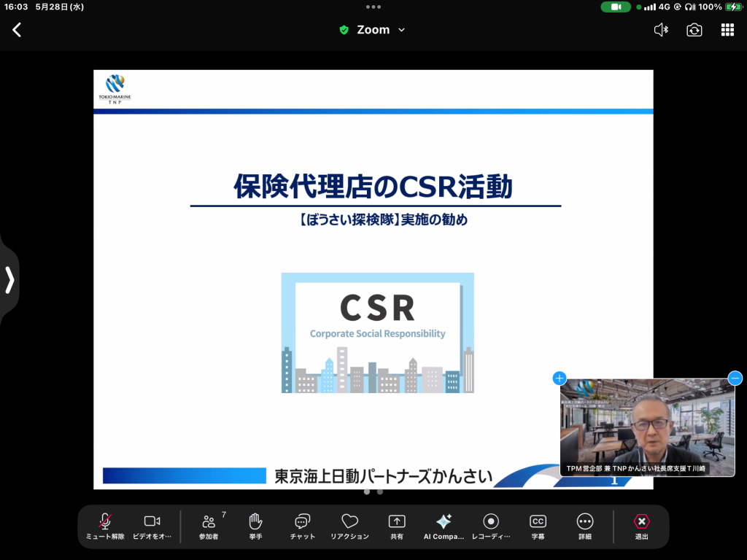This screenshot has width=747, height=560.
Task: Tap the participant count number 7
Action: [x=224, y=515]
